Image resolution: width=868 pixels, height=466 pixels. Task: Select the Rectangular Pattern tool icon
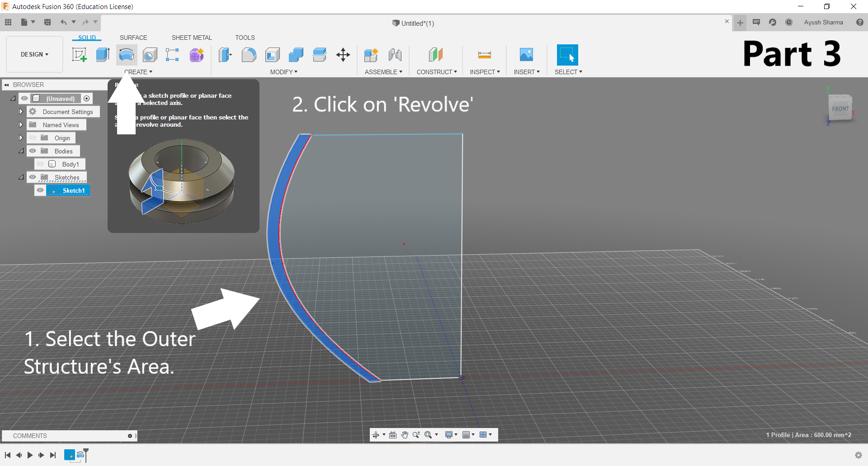pos(172,55)
